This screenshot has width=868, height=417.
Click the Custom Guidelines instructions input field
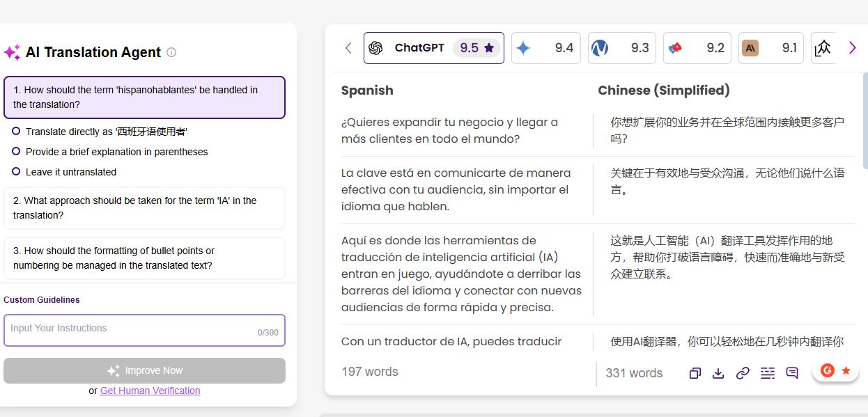[x=132, y=329]
